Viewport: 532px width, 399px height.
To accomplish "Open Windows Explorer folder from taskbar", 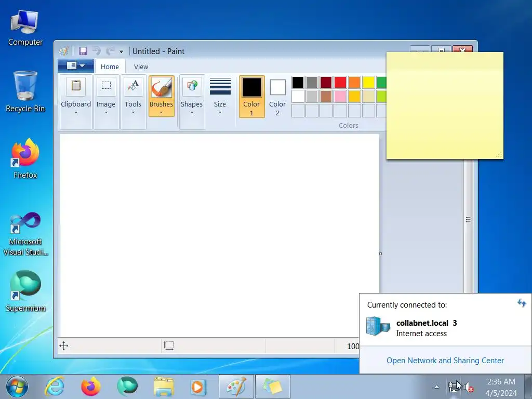I will pyautogui.click(x=164, y=387).
